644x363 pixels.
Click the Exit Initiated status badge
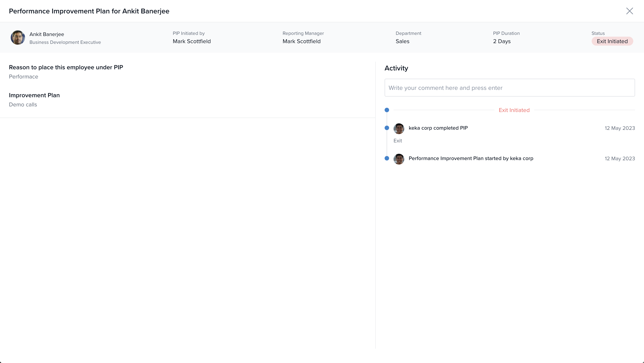(x=612, y=41)
